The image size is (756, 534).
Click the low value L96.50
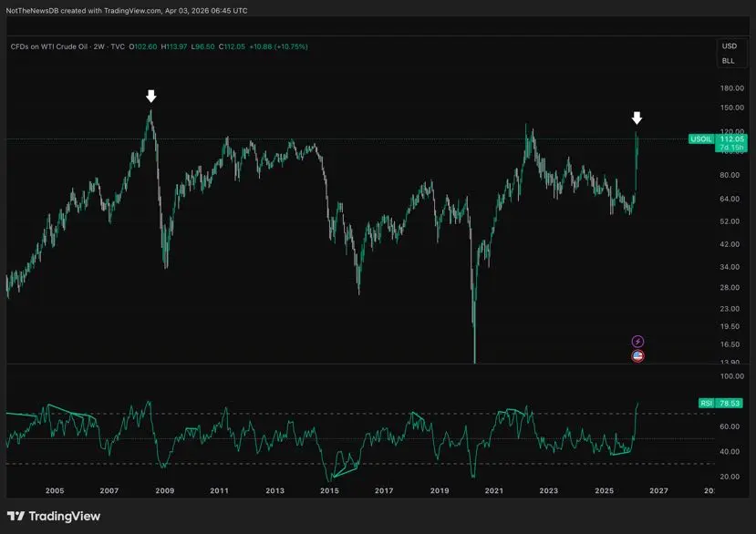pyautogui.click(x=202, y=46)
